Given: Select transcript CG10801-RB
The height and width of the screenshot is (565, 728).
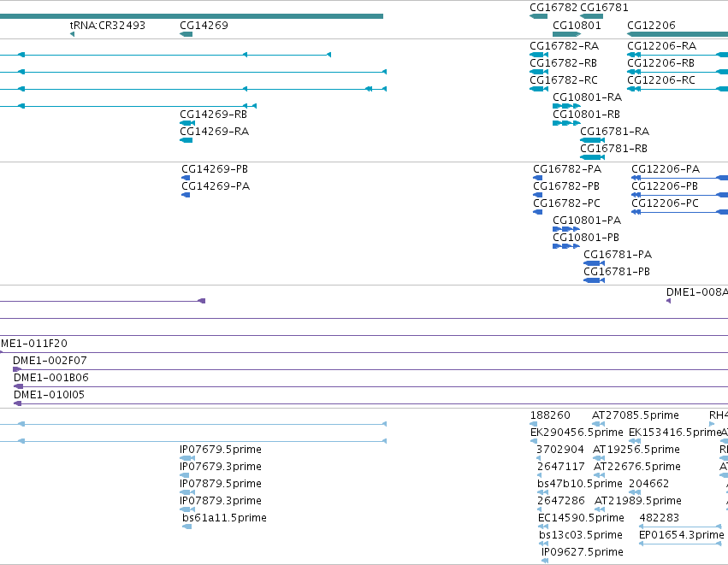Looking at the screenshot, I should [x=586, y=115].
